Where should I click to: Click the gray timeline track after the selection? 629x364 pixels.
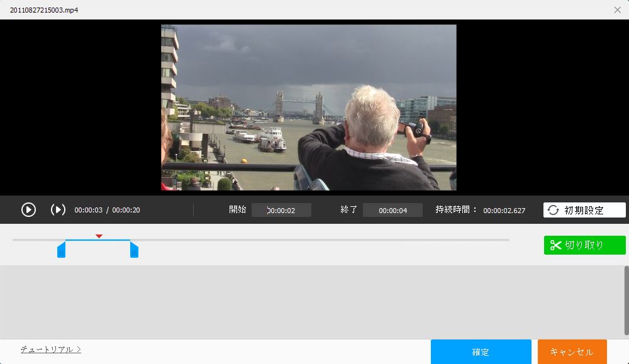(314, 240)
